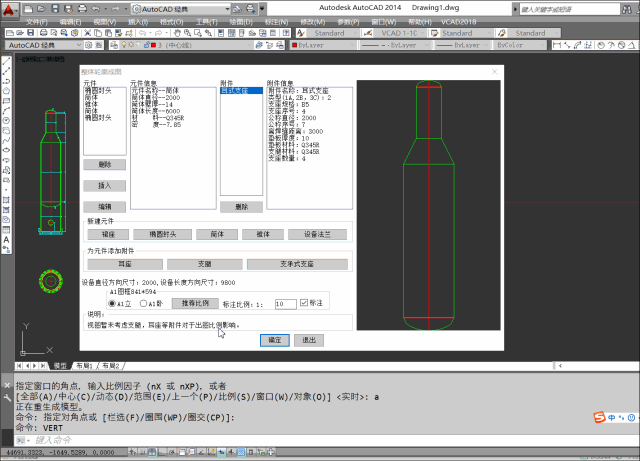
Task: Open the 文件(F) menu
Action: [x=35, y=20]
